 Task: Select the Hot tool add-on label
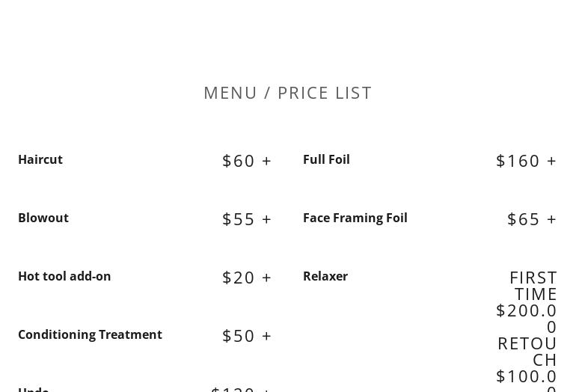(64, 276)
